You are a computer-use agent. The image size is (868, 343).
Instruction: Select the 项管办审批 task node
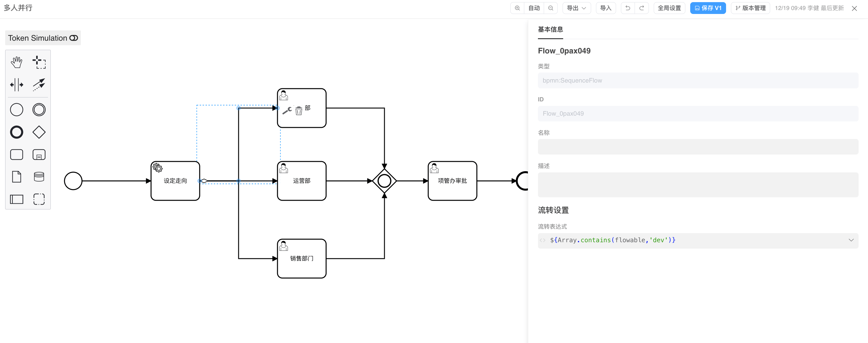tap(452, 181)
